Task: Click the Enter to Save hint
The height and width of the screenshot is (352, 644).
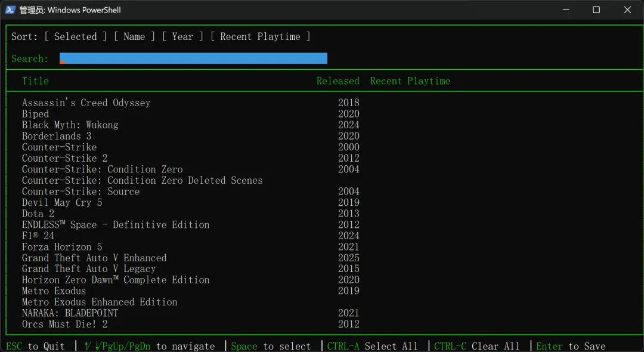Action: point(571,346)
